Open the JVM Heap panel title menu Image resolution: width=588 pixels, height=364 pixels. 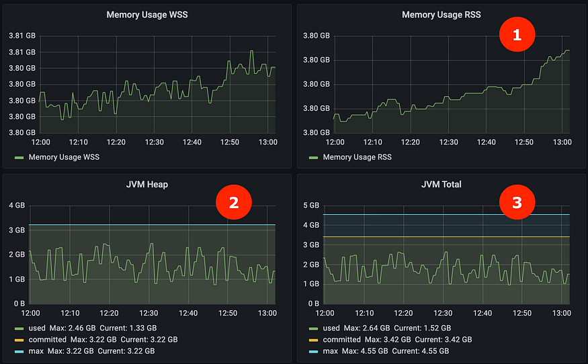tap(147, 185)
